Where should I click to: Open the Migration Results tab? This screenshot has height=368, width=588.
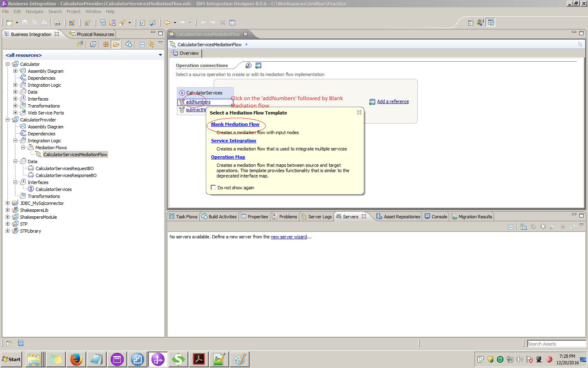(x=472, y=217)
